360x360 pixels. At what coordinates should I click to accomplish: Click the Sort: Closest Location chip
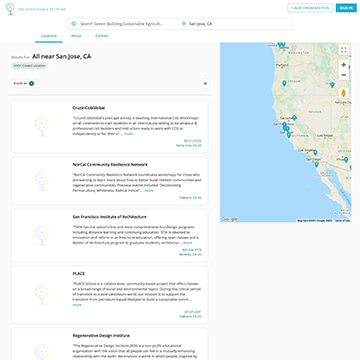click(29, 66)
